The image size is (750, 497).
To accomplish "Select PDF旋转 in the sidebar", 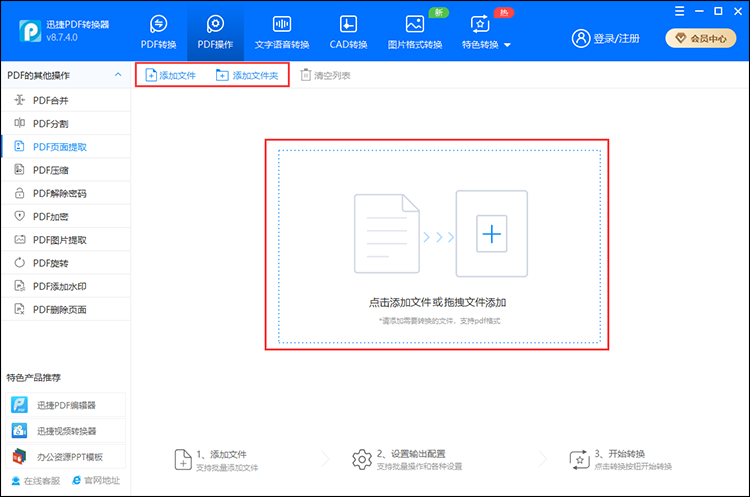I will pos(66,263).
